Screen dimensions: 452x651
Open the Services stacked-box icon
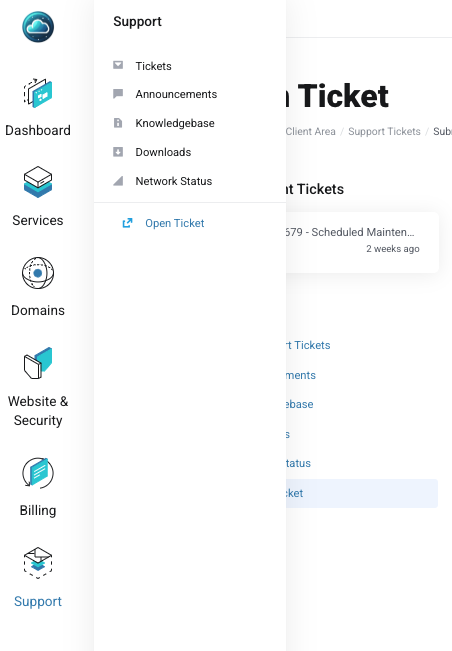tap(38, 182)
